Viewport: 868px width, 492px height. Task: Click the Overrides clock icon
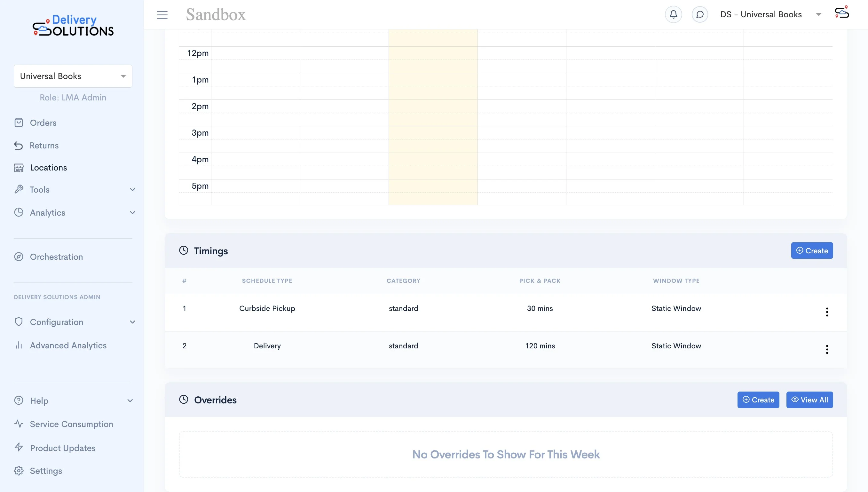(x=183, y=400)
